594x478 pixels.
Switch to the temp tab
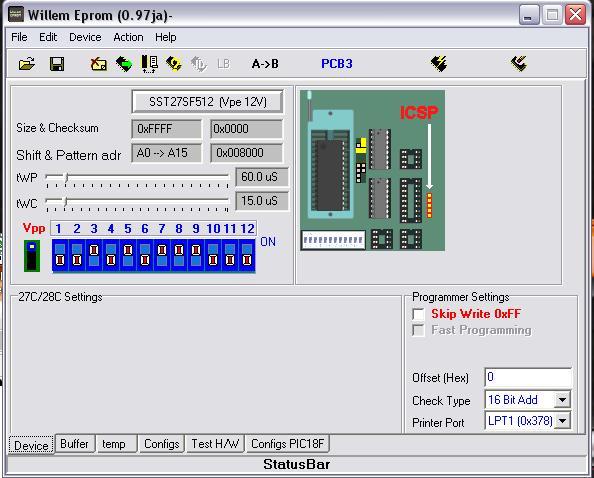pos(114,444)
